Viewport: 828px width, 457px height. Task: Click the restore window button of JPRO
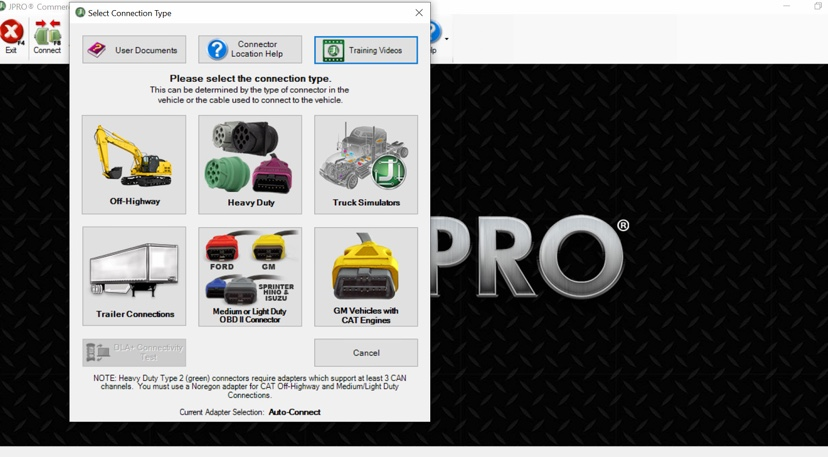click(x=818, y=6)
